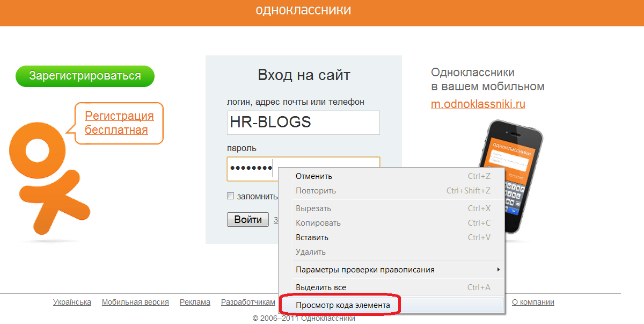Pick 'Удалить' in the context menu
644x324 pixels.
392,252
